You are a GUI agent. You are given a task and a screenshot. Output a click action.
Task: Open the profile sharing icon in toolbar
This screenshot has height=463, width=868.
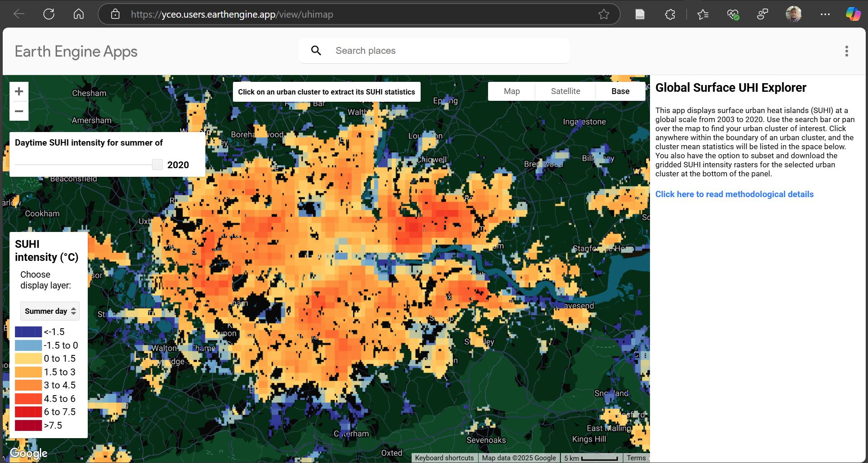coord(763,14)
